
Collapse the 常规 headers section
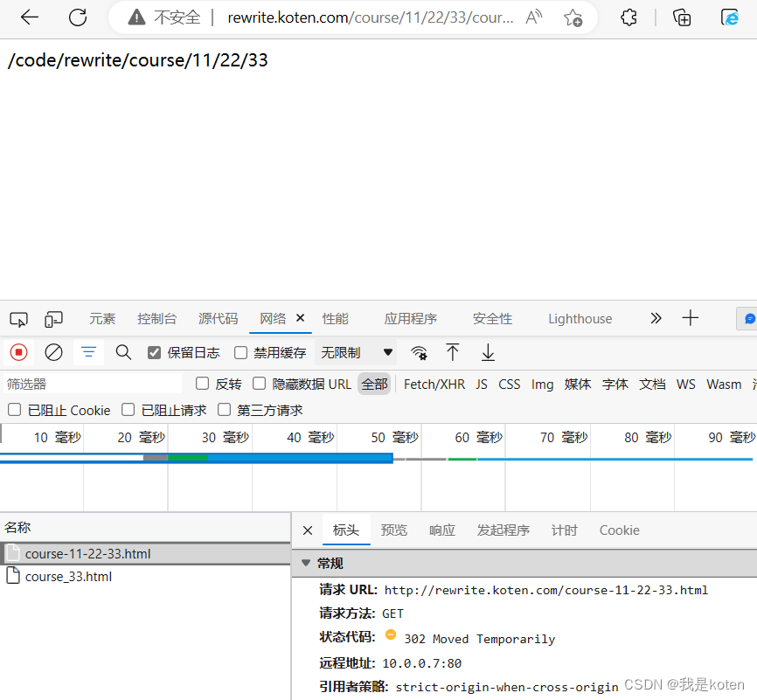click(x=305, y=563)
